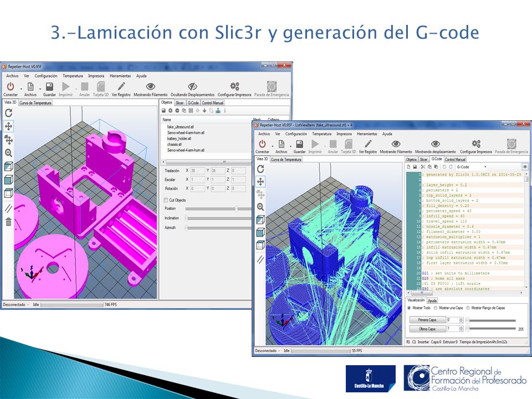This screenshot has height=399, width=532.
Task: Open Archivo dropdown arrow in right window toolbar
Action: [x=290, y=146]
